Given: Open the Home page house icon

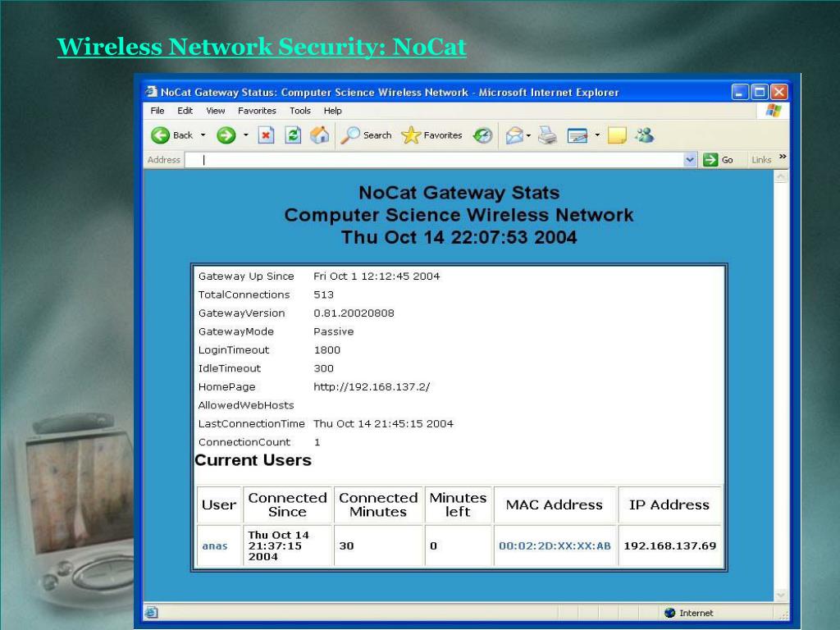Looking at the screenshot, I should click(x=320, y=135).
